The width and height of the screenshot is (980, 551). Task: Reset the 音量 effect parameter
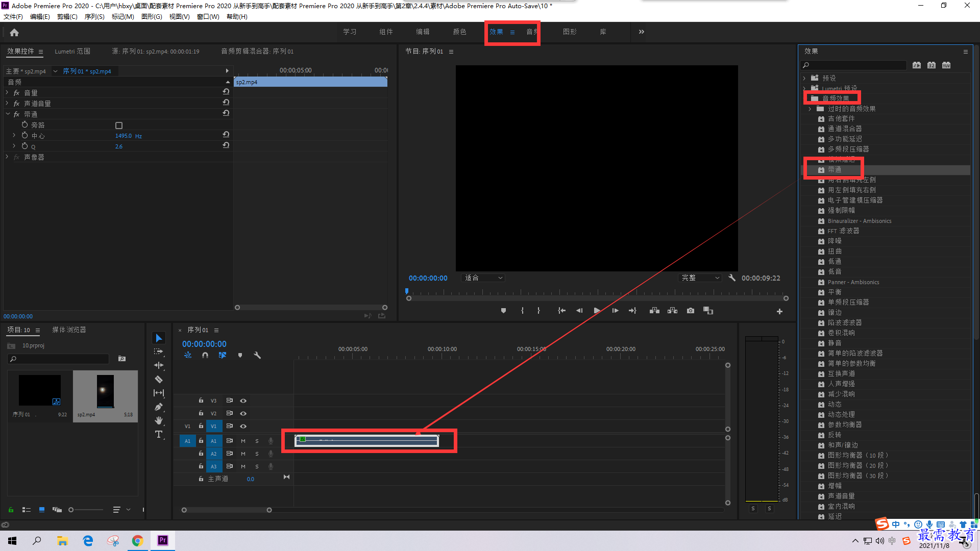tap(226, 92)
